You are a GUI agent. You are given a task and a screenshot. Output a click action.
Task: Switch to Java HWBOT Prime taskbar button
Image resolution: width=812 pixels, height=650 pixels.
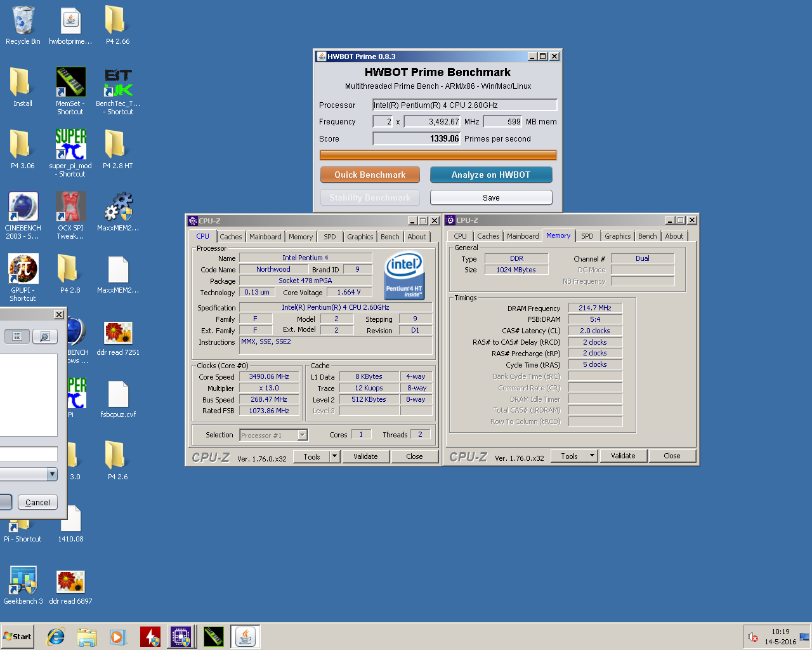[x=245, y=637]
